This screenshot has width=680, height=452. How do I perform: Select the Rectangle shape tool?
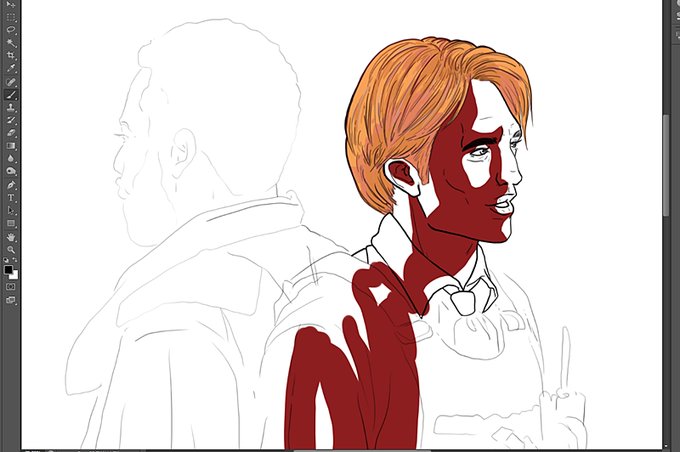(x=10, y=223)
